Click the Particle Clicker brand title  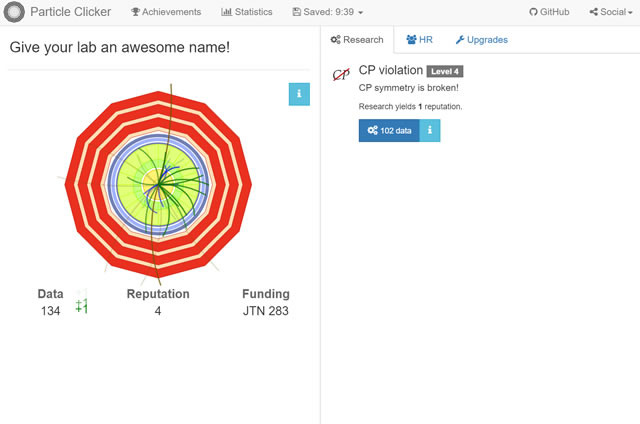tap(72, 12)
